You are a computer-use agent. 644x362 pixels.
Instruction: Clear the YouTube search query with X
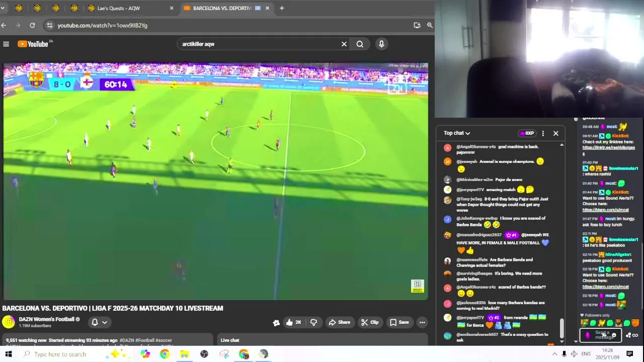point(344,44)
